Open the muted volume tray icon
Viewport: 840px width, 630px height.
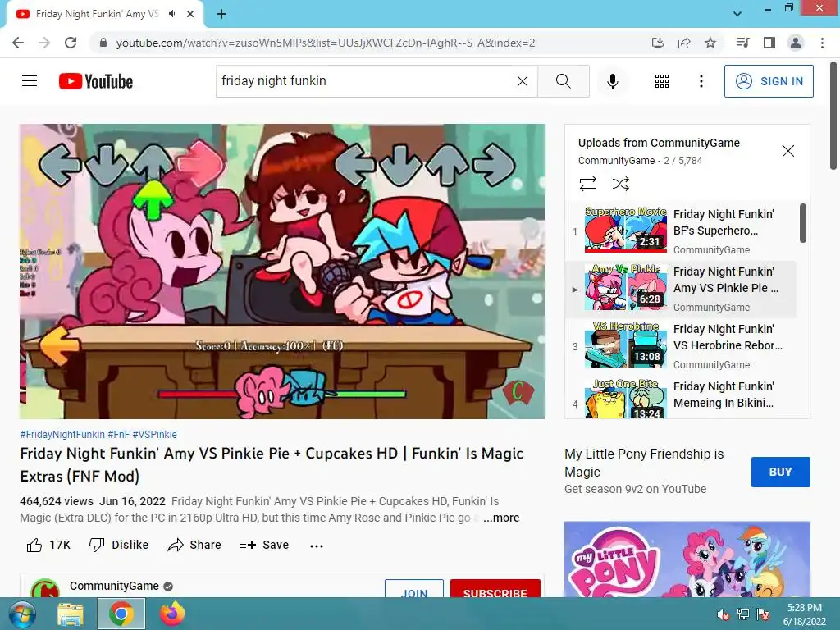(x=724, y=614)
